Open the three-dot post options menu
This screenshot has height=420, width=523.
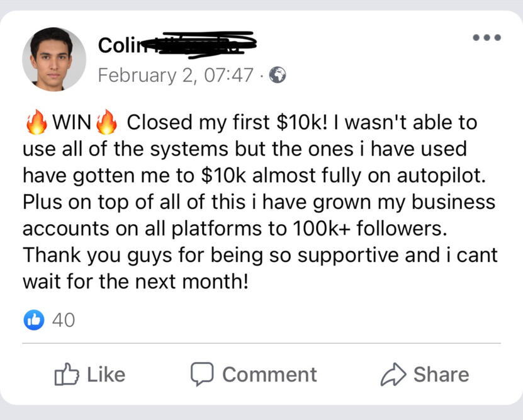(x=487, y=38)
